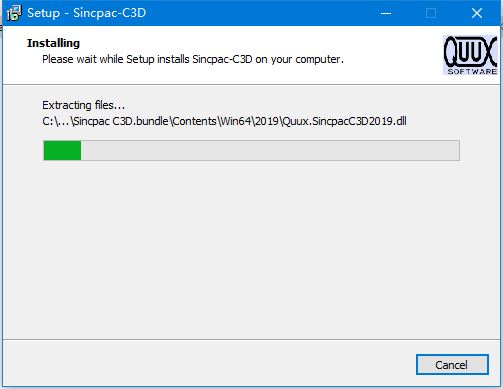Click the SOFTWARE word under the Quux logo

[472, 71]
